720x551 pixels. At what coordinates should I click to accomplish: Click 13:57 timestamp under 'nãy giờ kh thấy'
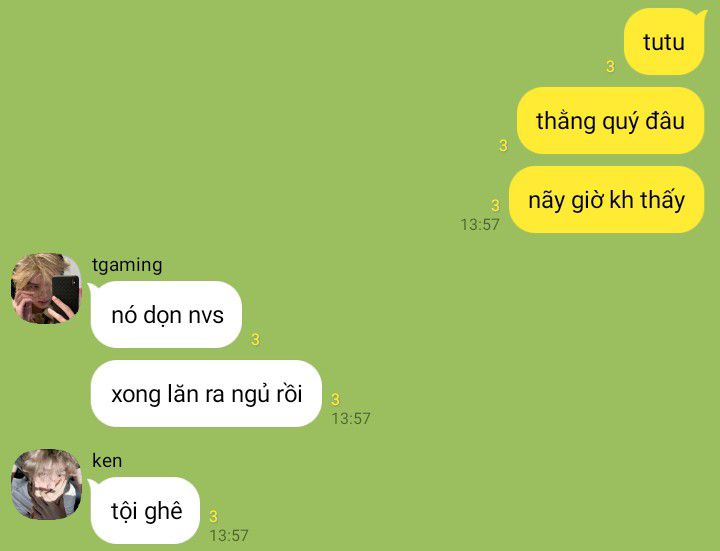point(480,225)
